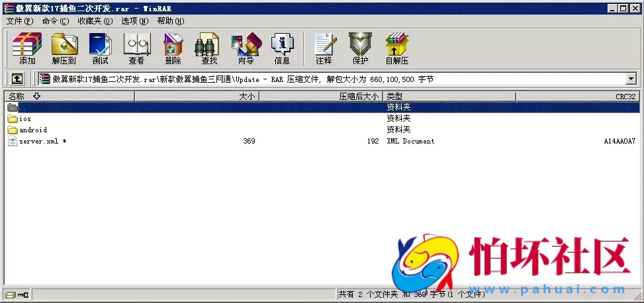
Task: Go up one folder level button
Action: (x=17, y=79)
